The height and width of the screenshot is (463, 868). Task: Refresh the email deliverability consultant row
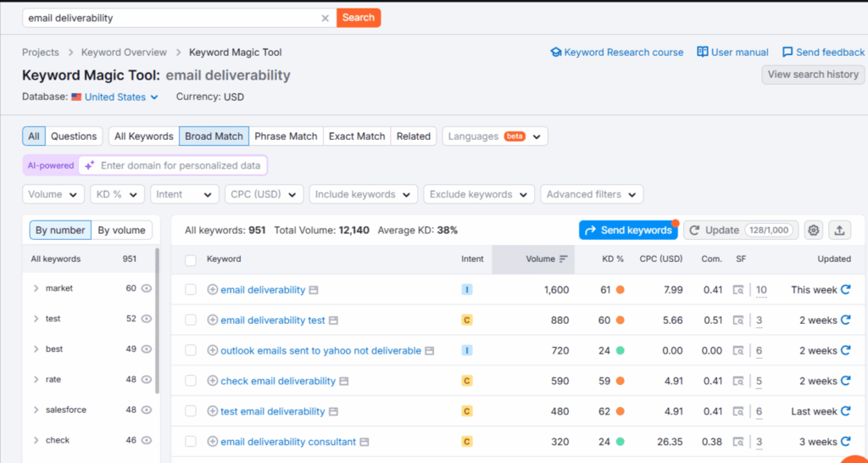click(x=845, y=442)
